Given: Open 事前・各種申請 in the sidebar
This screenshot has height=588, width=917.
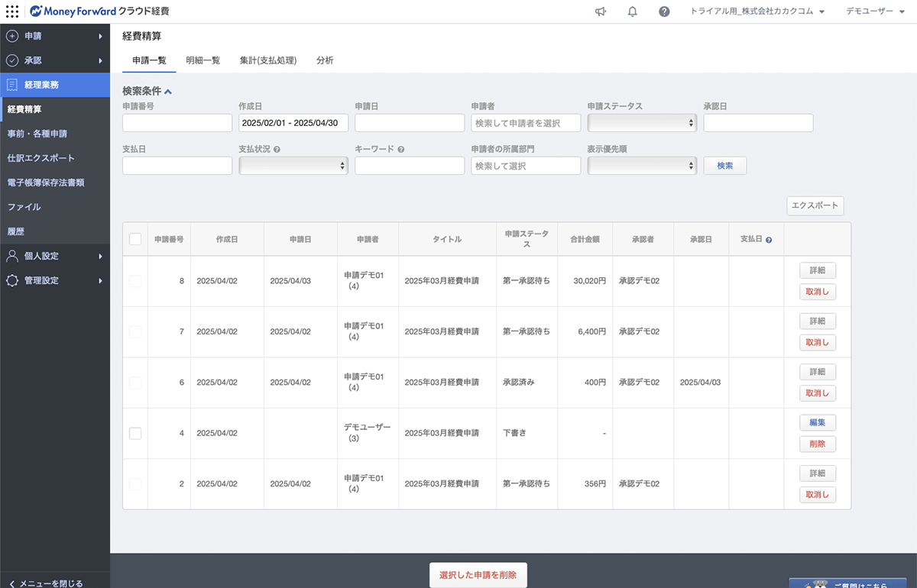Looking at the screenshot, I should point(55,134).
